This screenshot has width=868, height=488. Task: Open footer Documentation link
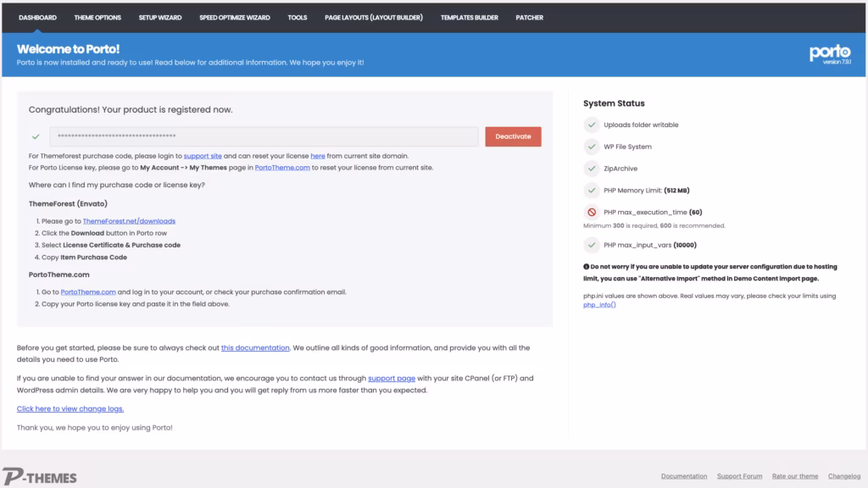(684, 476)
